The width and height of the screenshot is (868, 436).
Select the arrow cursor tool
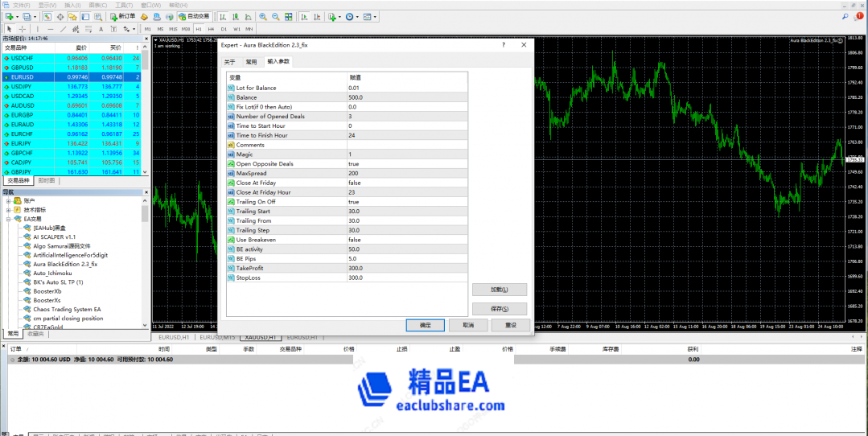click(x=9, y=29)
